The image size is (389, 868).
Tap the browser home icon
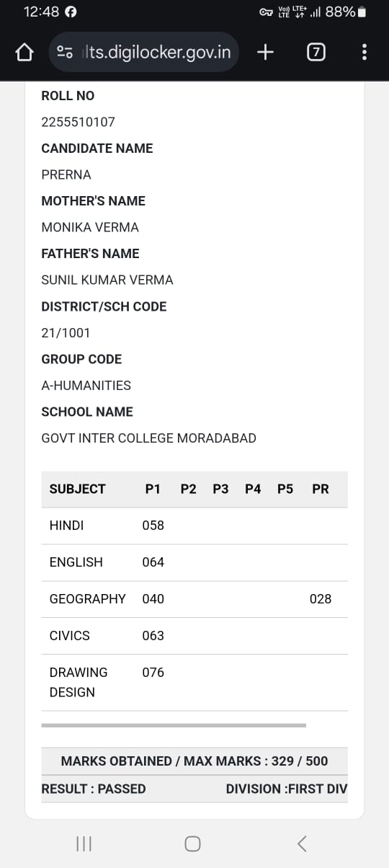pyautogui.click(x=24, y=52)
